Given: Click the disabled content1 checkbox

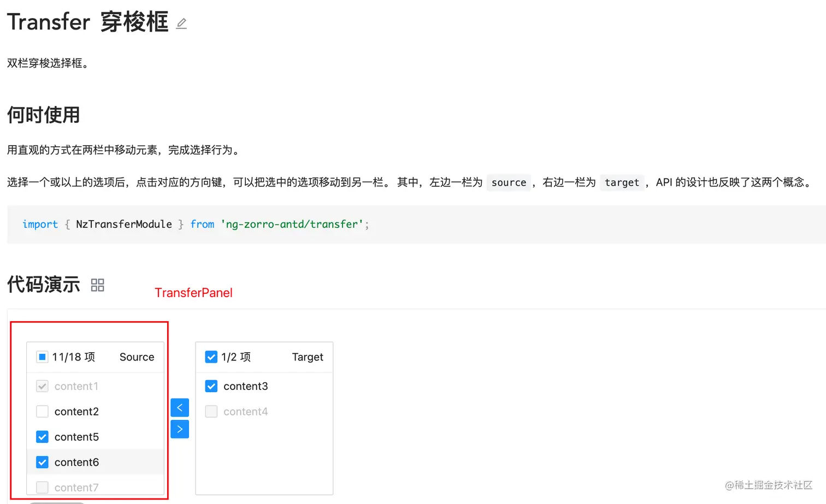Looking at the screenshot, I should tap(42, 386).
